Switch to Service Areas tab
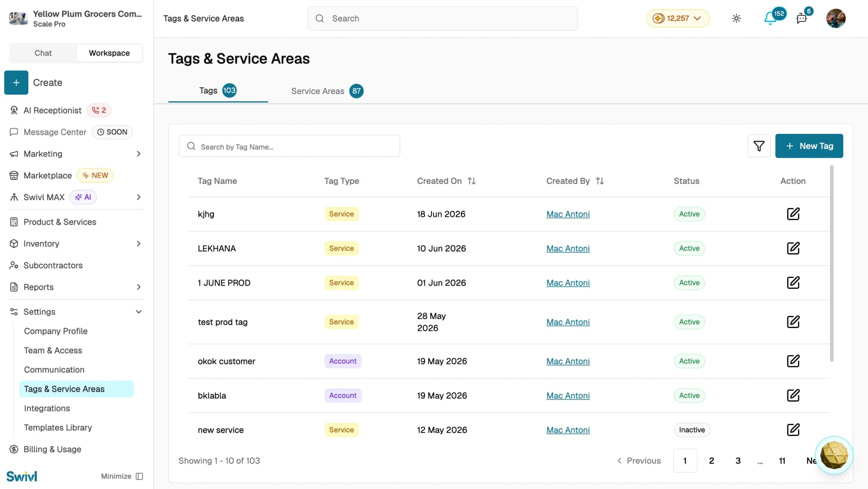Viewport: 868px width, 489px height. point(327,91)
